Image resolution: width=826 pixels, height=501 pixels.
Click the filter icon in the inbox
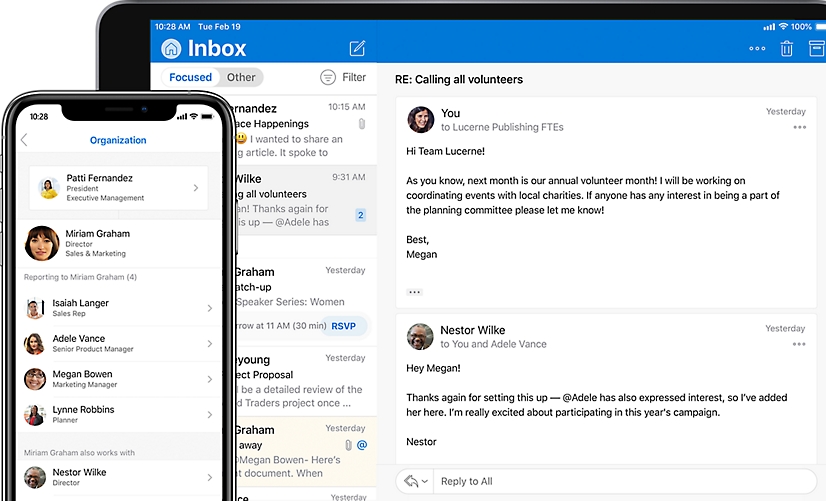click(x=328, y=77)
